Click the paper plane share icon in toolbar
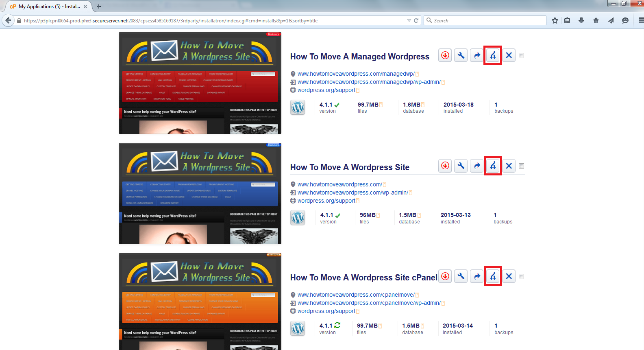The height and width of the screenshot is (350, 644). [x=611, y=20]
